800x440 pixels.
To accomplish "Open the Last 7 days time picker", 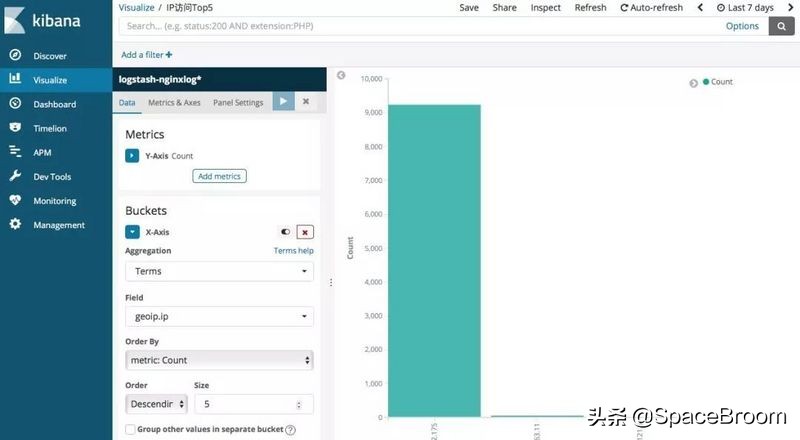I will [x=745, y=8].
